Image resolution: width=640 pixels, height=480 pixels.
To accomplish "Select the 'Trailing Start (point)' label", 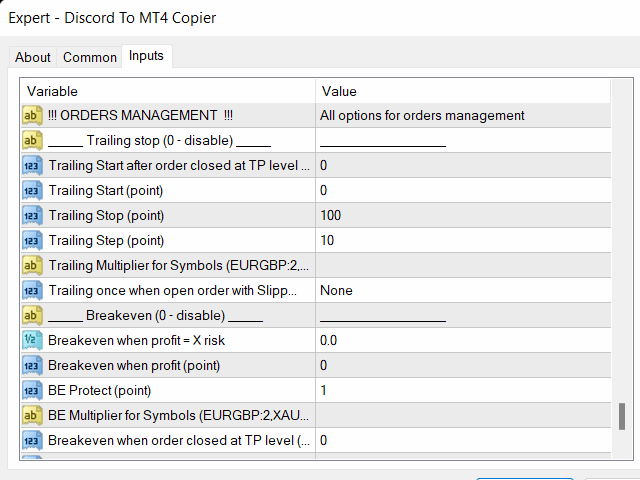I will tap(106, 191).
